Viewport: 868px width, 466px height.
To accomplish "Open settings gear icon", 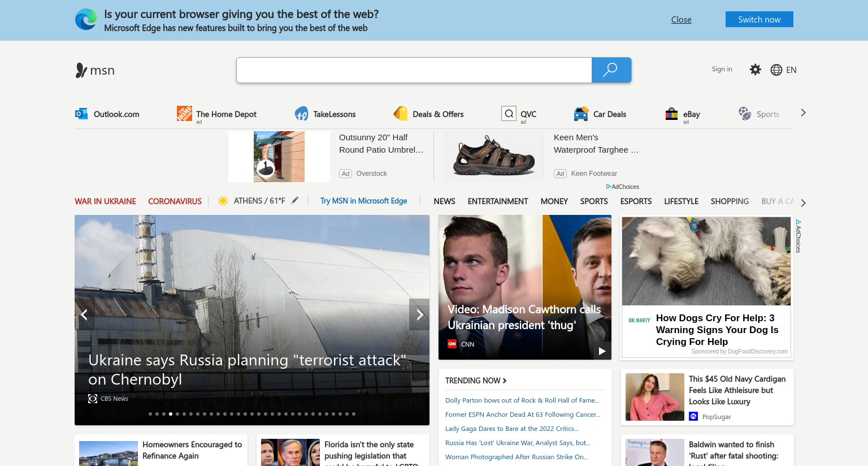I will [755, 70].
